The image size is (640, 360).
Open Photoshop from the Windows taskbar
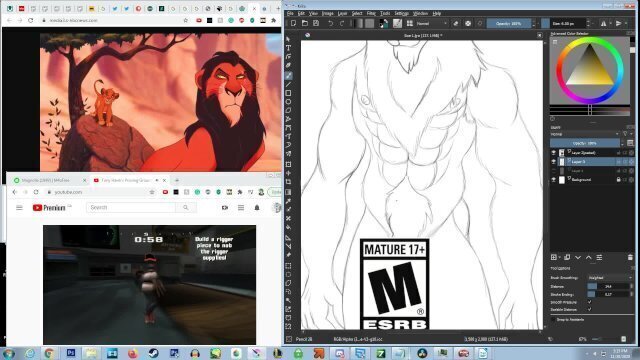(71, 353)
